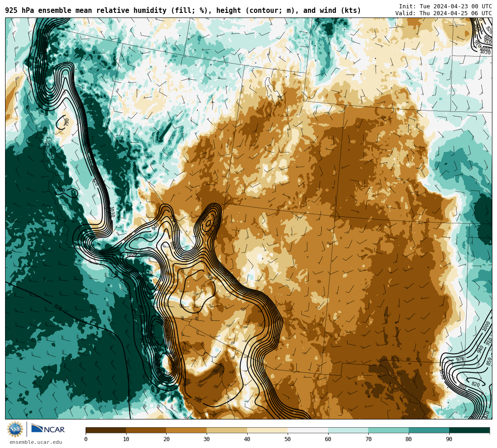Click the 970 contour label at lower right
Image resolution: width=497 pixels, height=448 pixels.
click(x=460, y=359)
